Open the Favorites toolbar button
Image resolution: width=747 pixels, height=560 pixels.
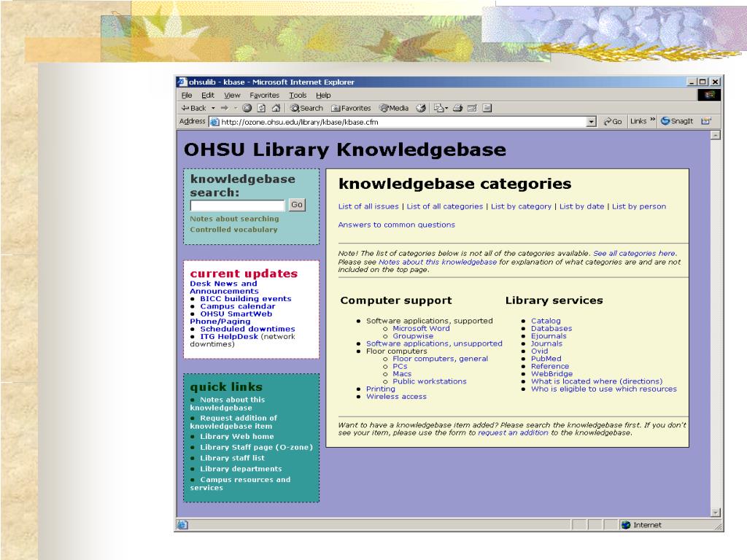[x=351, y=108]
